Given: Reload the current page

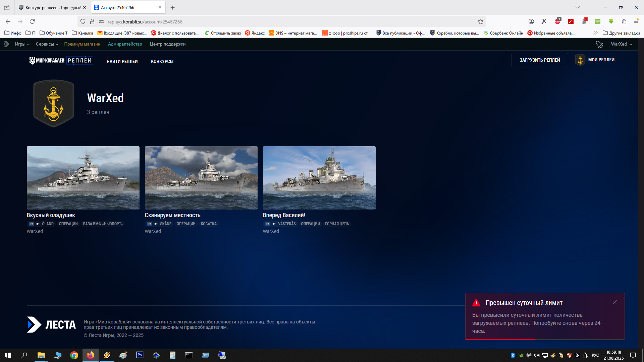Looking at the screenshot, I should pyautogui.click(x=32, y=21).
